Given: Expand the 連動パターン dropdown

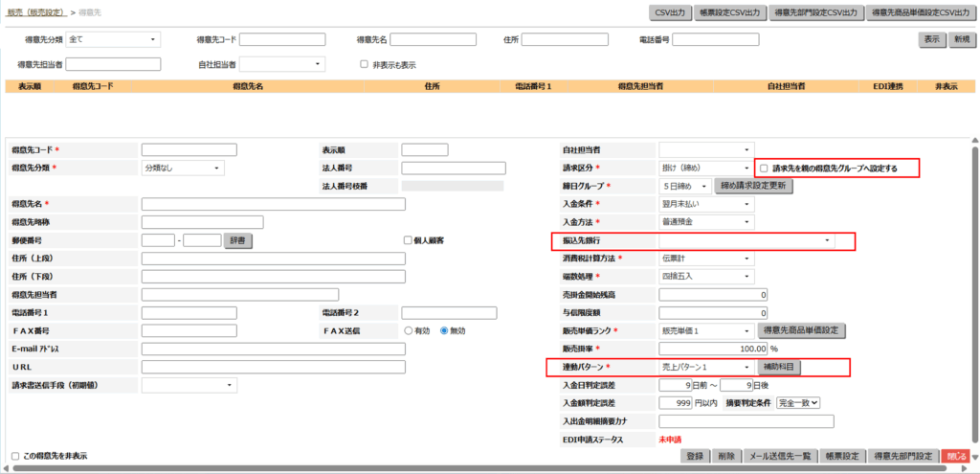Looking at the screenshot, I should [x=705, y=367].
